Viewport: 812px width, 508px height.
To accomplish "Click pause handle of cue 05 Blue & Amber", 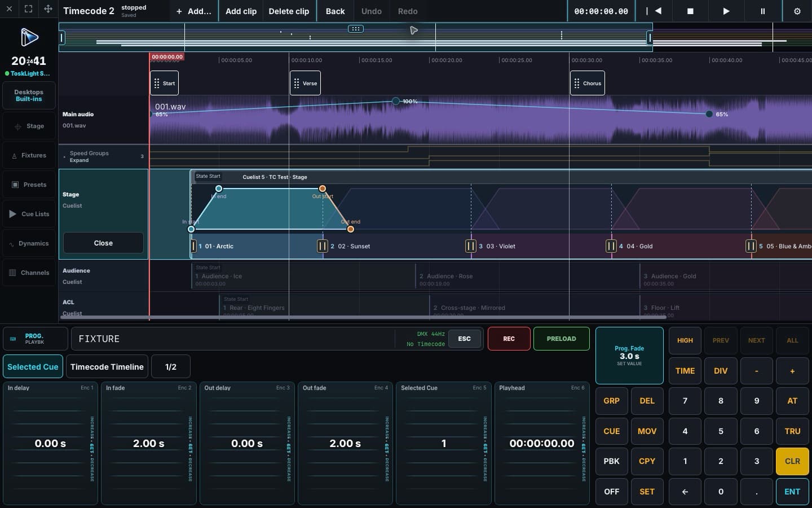I will point(751,246).
